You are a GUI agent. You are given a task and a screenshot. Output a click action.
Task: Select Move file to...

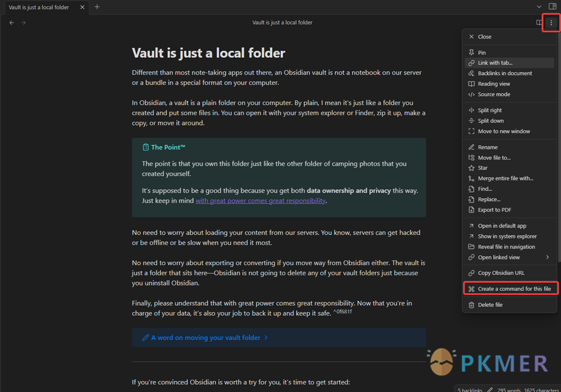(509, 158)
